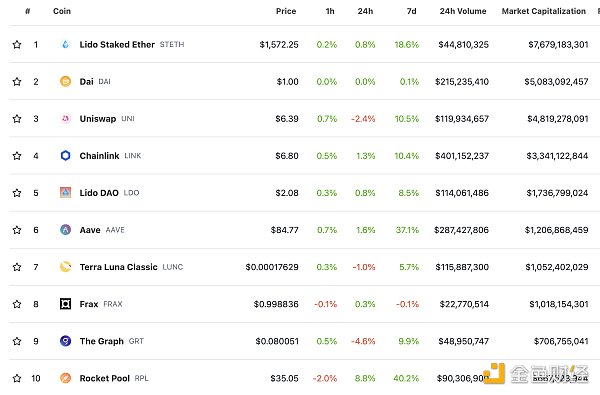The width and height of the screenshot is (600, 395).
Task: Sort table by Price column header
Action: (x=286, y=11)
